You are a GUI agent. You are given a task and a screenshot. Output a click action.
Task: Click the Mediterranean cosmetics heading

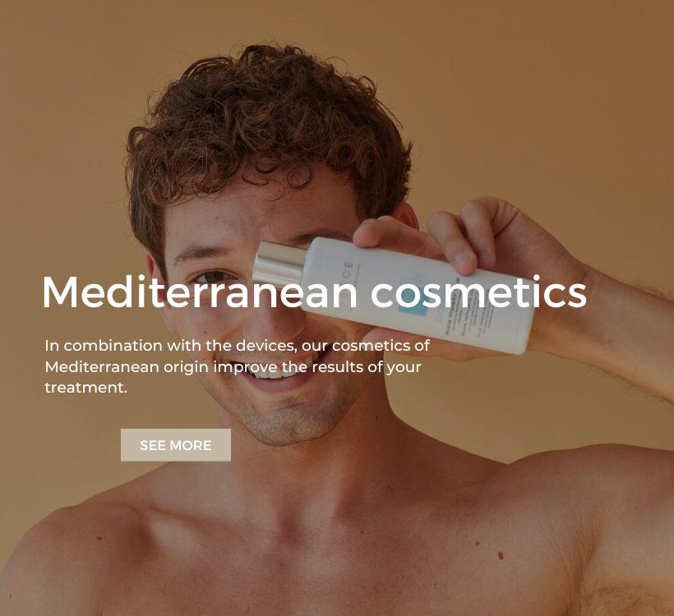click(314, 292)
